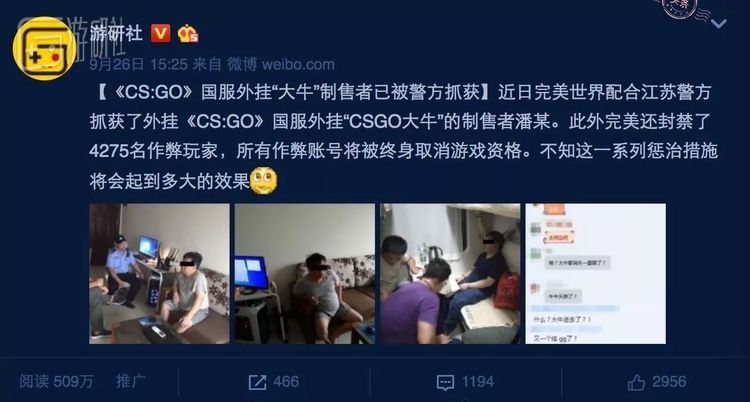The height and width of the screenshot is (402, 750).
Task: Click the weibo.com source link
Action: point(298,64)
